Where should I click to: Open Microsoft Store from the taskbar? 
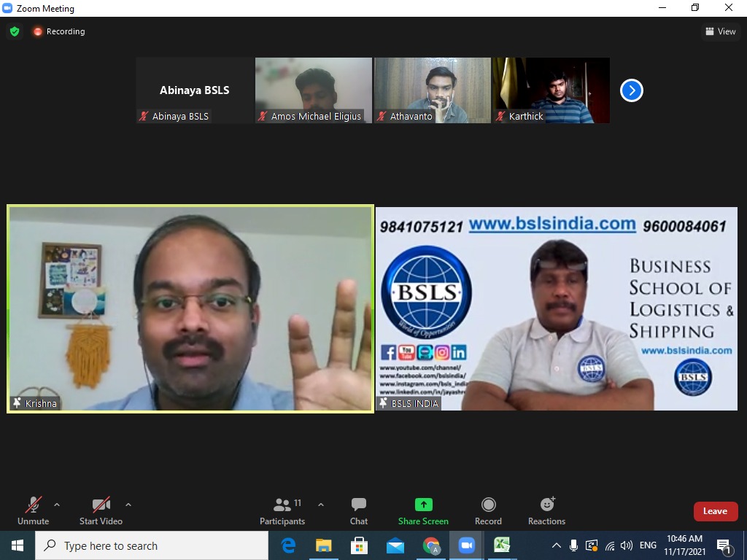359,545
